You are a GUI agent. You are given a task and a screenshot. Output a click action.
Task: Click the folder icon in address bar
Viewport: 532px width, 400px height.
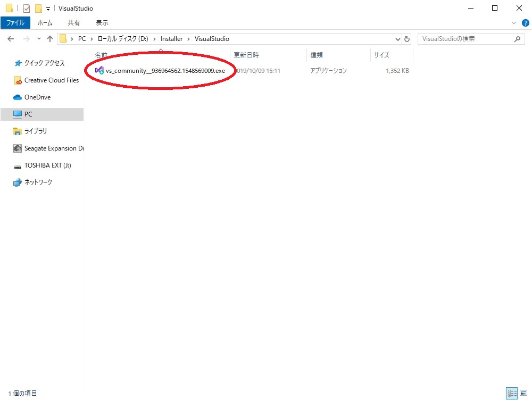tap(63, 39)
